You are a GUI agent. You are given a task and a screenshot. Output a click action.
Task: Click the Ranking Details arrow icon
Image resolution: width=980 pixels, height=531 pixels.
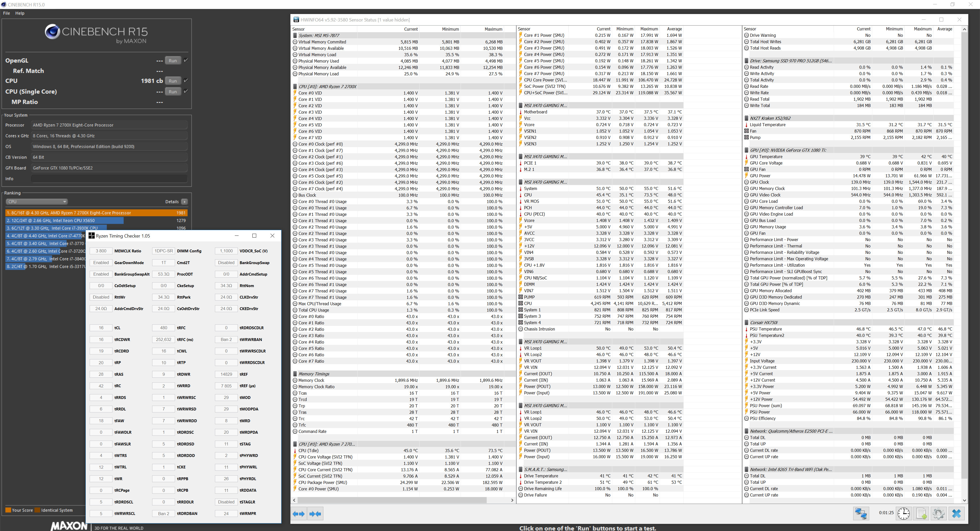click(x=185, y=202)
